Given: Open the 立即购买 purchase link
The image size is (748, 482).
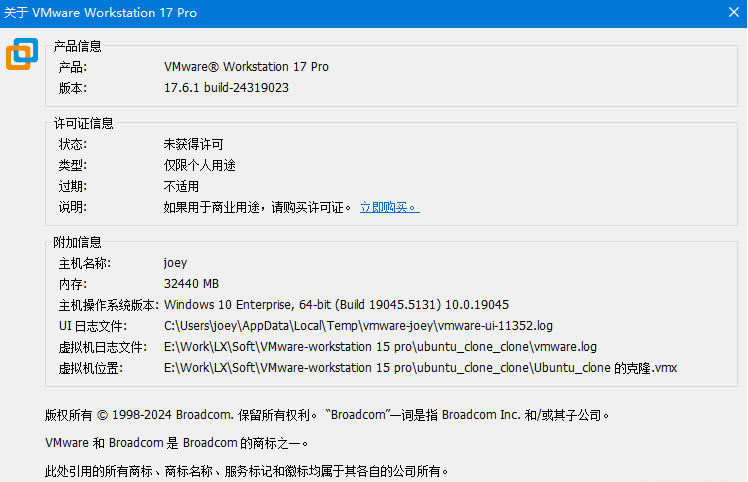Looking at the screenshot, I should tap(390, 207).
